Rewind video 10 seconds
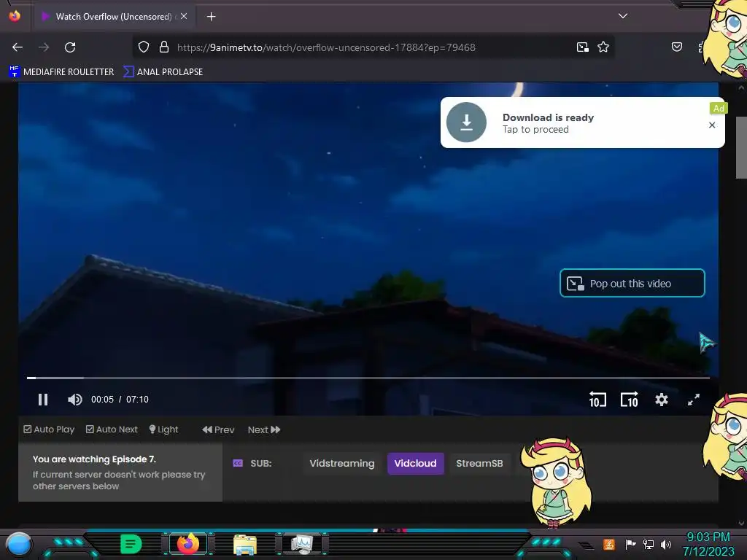Viewport: 747px width, 560px height. [597, 399]
